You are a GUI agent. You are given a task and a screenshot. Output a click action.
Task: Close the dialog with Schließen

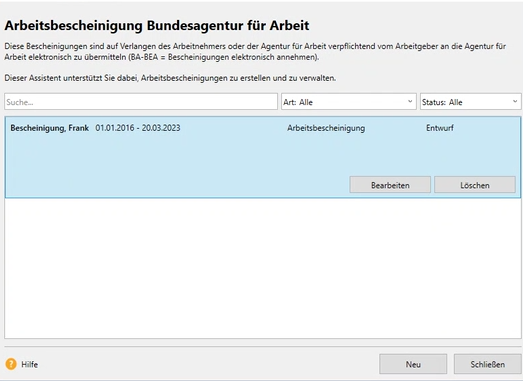tap(487, 364)
